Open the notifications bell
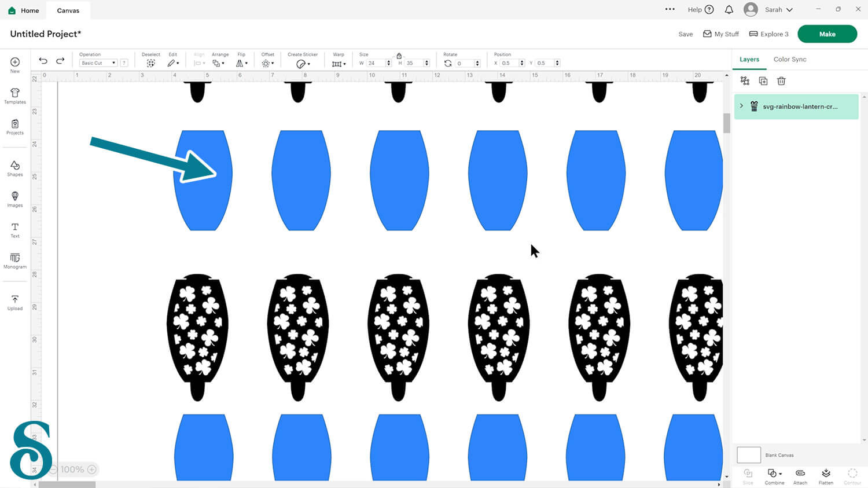 (729, 10)
